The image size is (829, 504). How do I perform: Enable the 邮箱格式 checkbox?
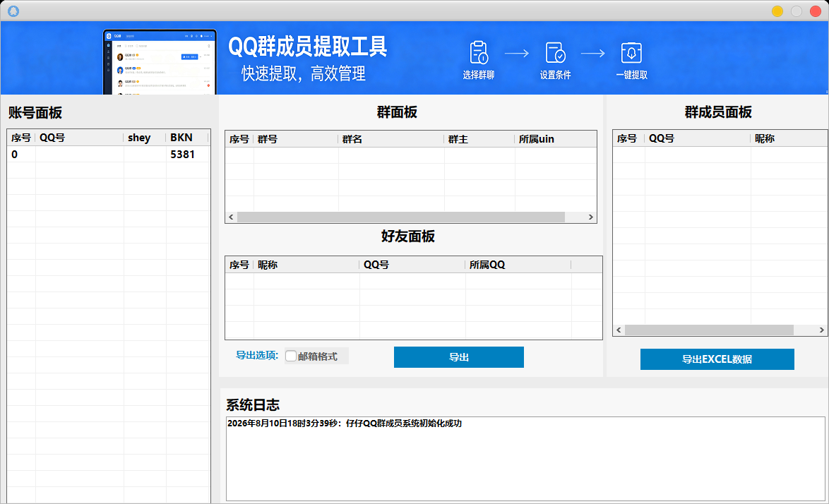tap(291, 356)
